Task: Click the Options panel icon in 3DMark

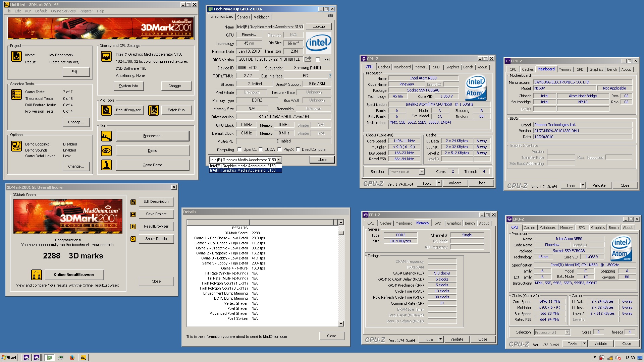Action: (16, 146)
